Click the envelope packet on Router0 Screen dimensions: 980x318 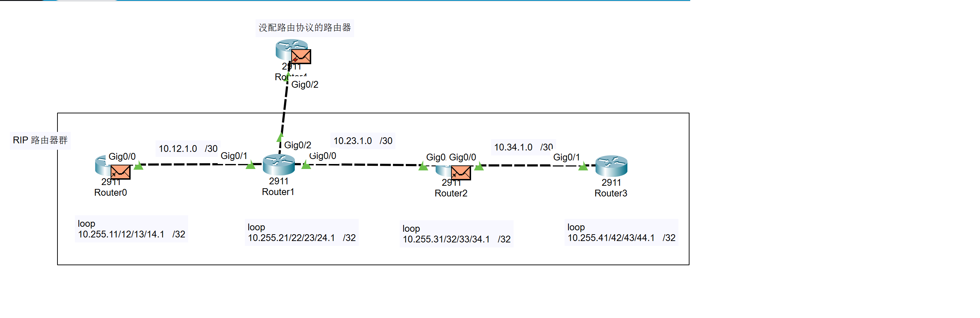click(x=121, y=172)
